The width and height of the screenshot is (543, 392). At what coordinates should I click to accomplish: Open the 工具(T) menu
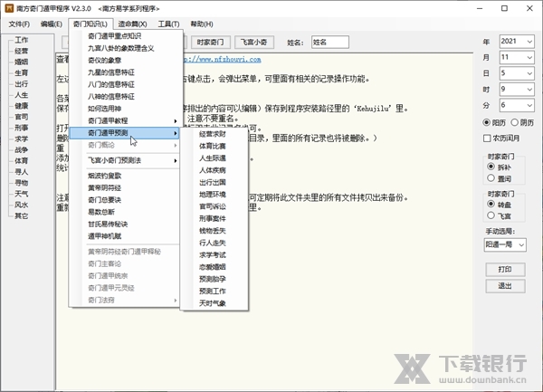(x=168, y=24)
